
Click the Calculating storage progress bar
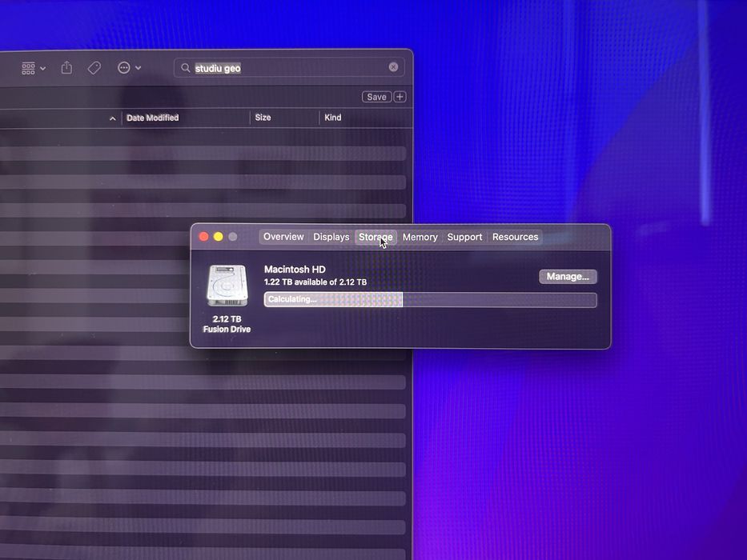(x=430, y=299)
